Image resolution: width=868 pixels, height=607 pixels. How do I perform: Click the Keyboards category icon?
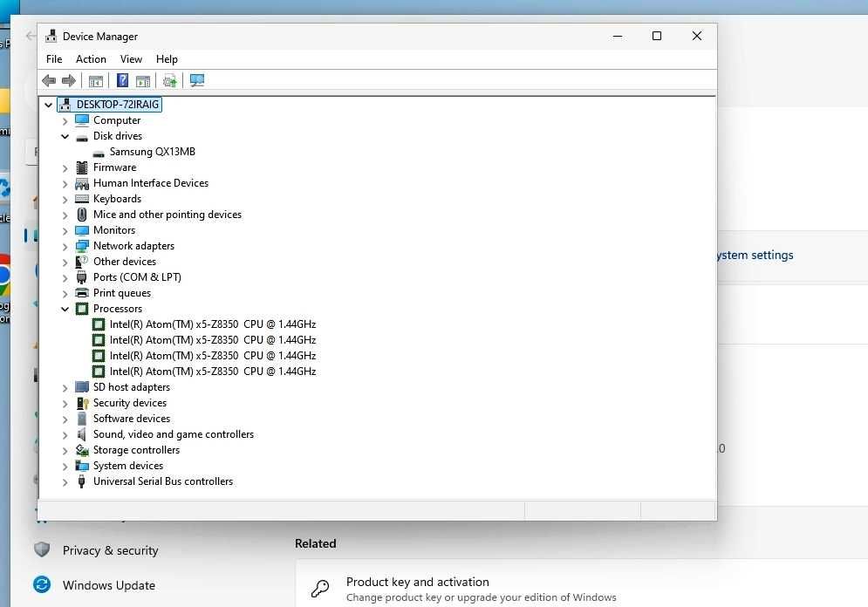[82, 199]
